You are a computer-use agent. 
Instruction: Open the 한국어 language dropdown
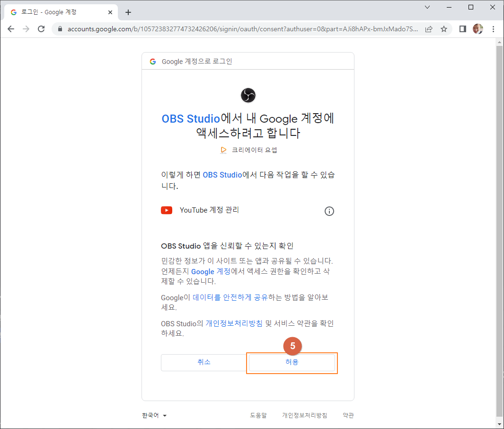point(154,415)
